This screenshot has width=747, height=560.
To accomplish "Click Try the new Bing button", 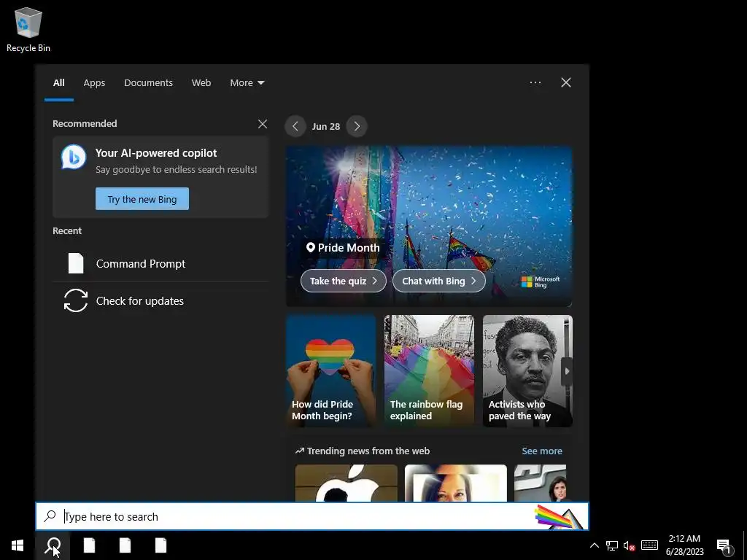I will (x=142, y=199).
